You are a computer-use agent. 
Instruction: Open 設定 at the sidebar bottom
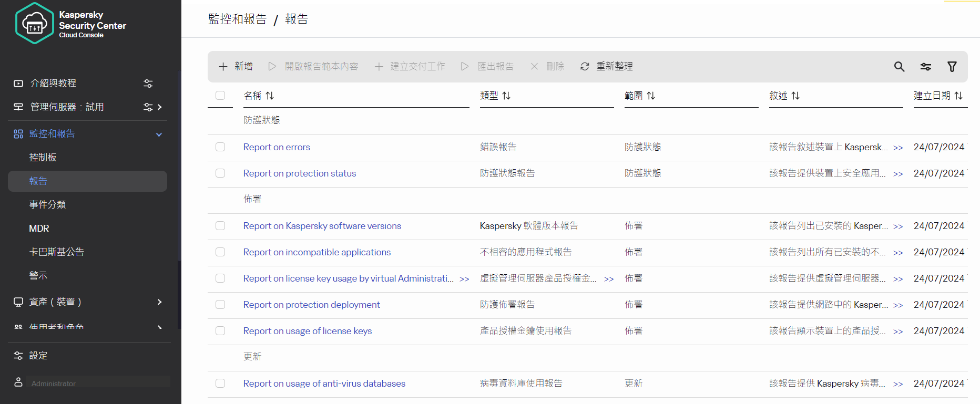point(38,356)
